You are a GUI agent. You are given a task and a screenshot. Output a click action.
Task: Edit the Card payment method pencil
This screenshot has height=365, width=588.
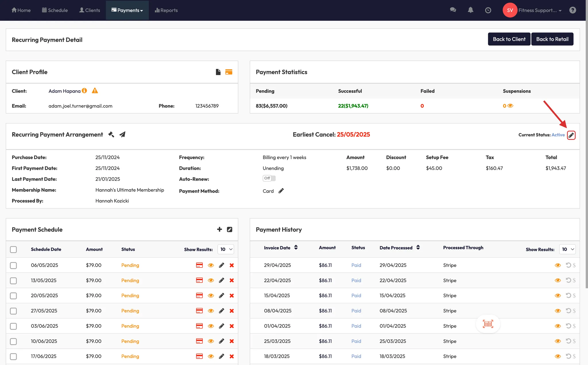281,191
